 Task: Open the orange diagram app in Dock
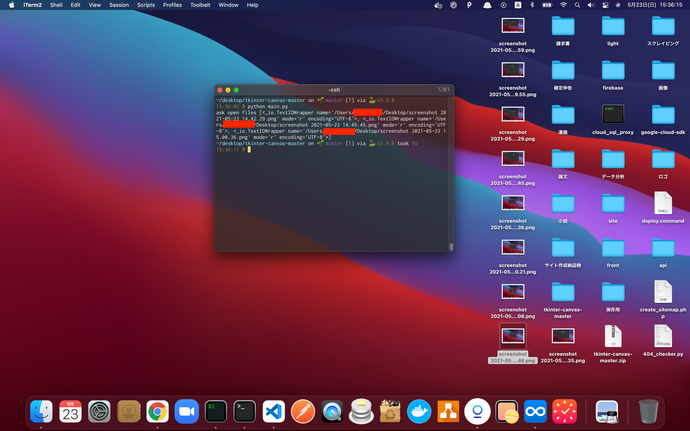(448, 411)
